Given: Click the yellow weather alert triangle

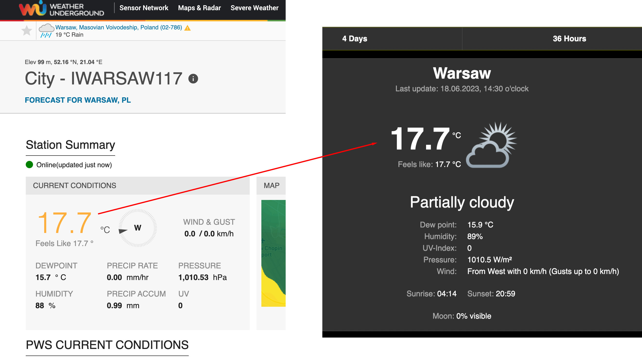Looking at the screenshot, I should pos(187,28).
